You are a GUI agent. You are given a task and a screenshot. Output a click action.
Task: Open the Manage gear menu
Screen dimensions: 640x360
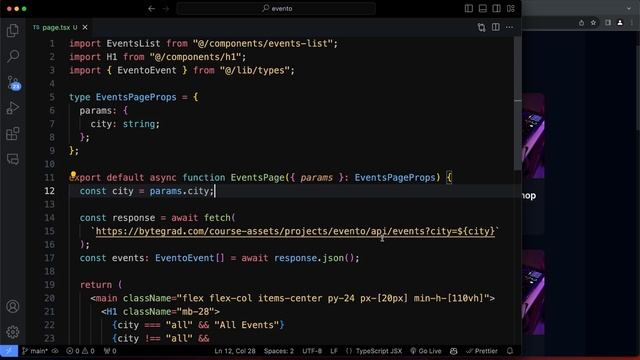coord(13,332)
